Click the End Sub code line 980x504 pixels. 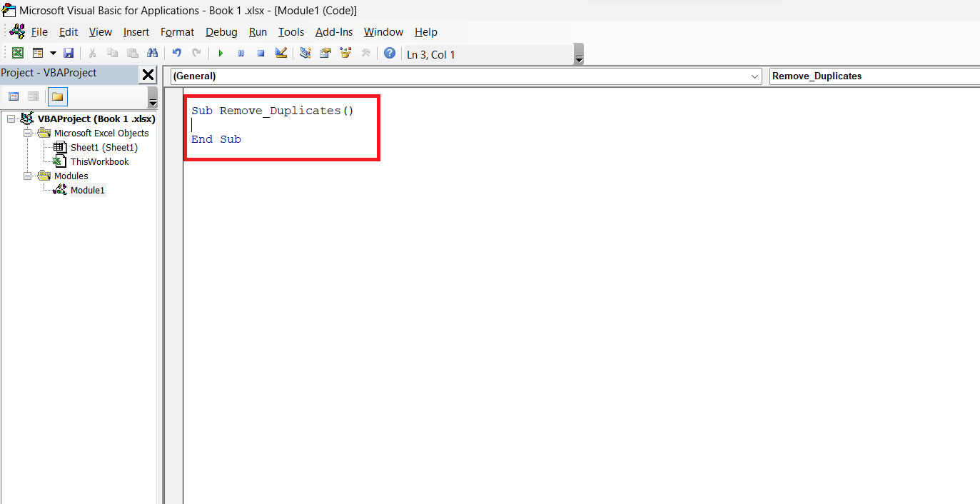[x=216, y=139]
